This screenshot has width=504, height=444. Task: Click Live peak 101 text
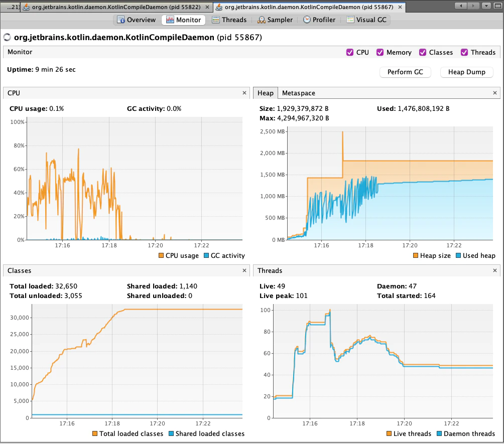tap(284, 296)
